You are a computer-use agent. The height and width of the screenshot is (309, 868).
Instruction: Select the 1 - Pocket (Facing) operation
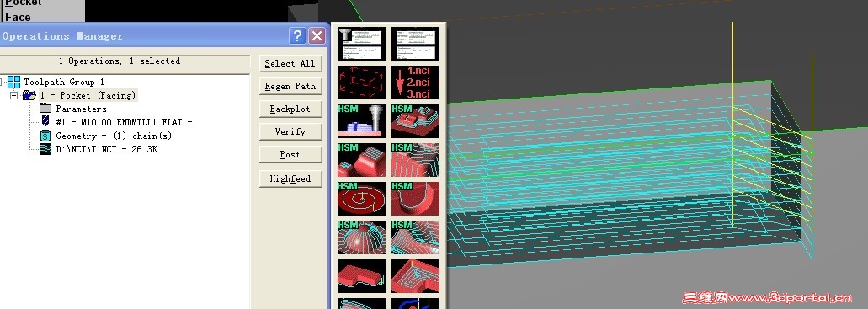tap(88, 95)
